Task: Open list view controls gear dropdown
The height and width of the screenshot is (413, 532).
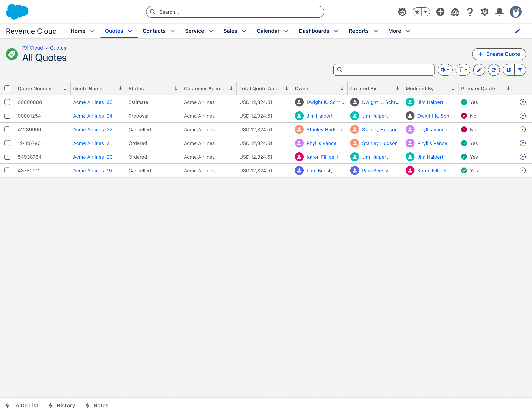Action: coord(445,70)
